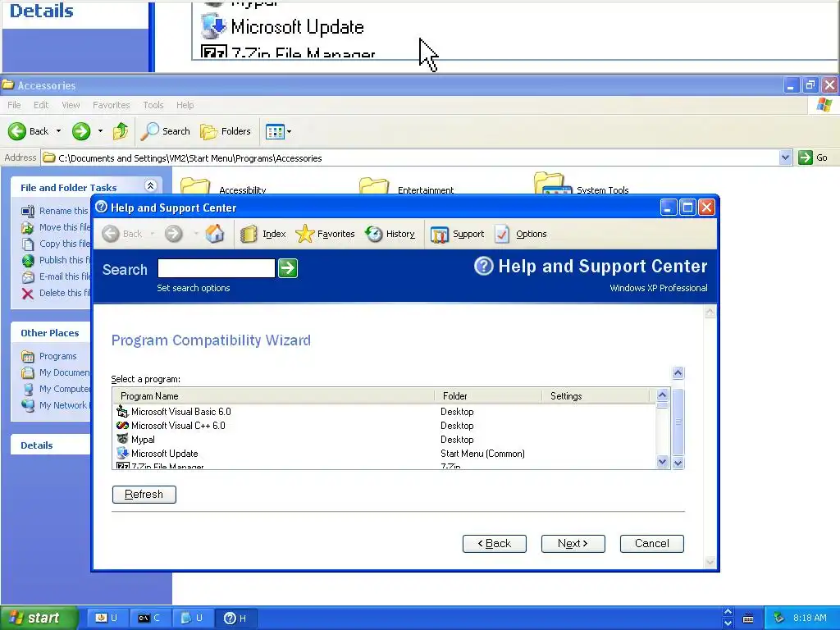Open Support in Help and Support Center toolbar
Image resolution: width=840 pixels, height=630 pixels.
457,234
